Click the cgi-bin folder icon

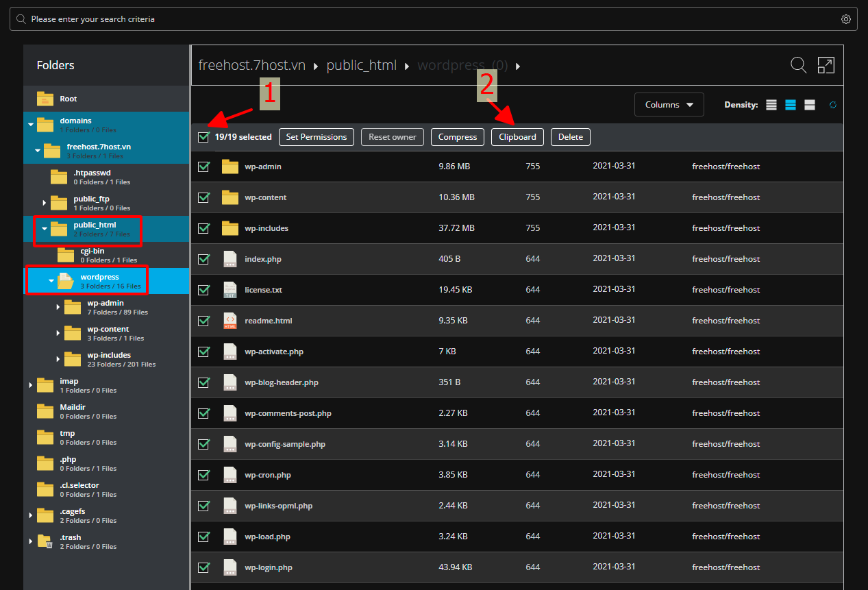tap(66, 255)
